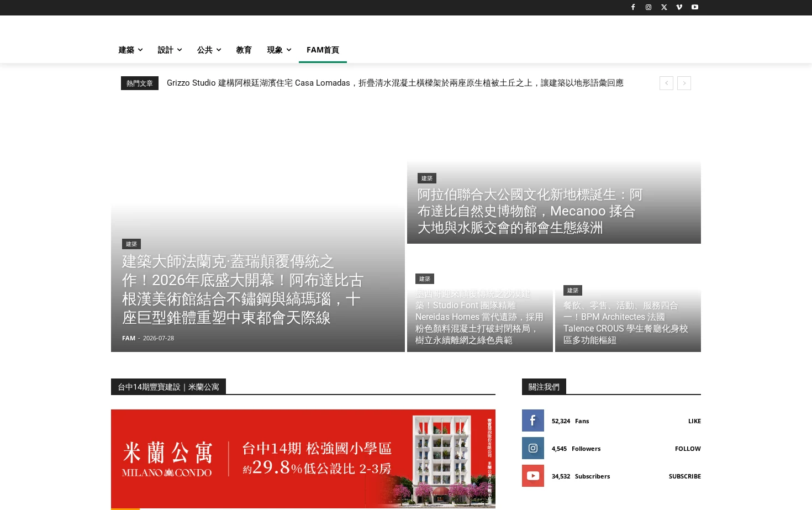Click the 建築 tag above BPM Architectes article
The width and height of the screenshot is (812, 510).
(x=573, y=290)
